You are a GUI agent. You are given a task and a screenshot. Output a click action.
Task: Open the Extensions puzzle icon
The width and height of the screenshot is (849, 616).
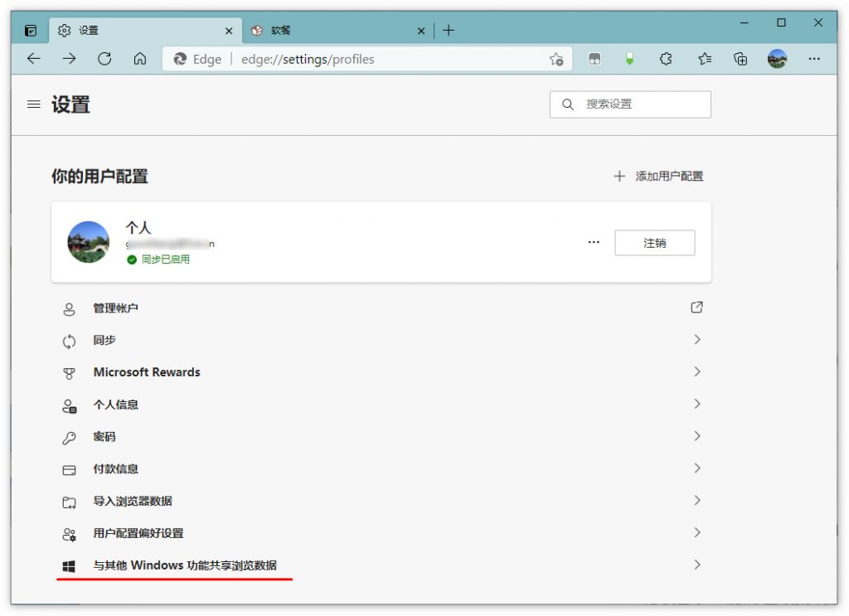pos(666,59)
